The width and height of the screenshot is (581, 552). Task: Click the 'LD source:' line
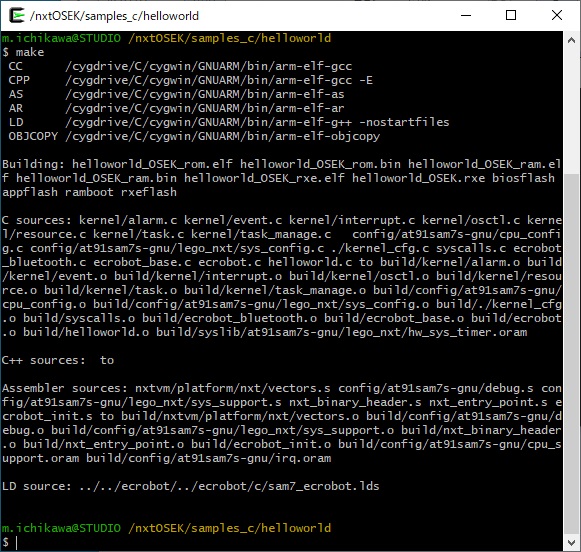[x=190, y=486]
